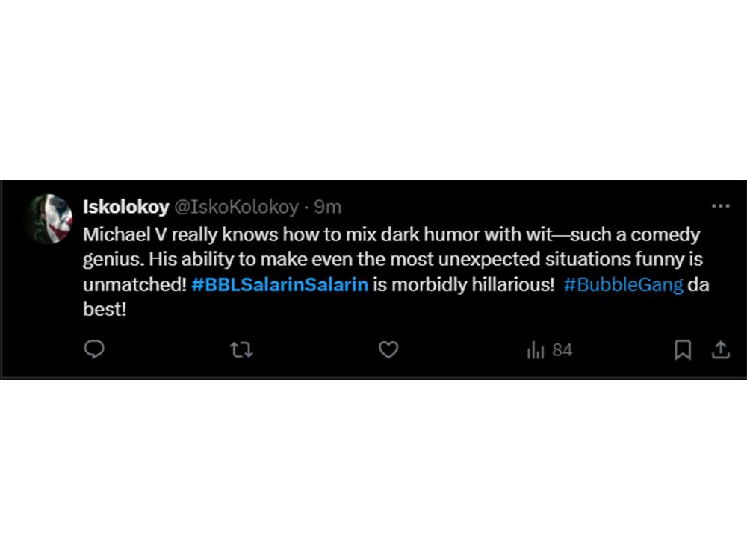Reply to Iskolokoy's tweet
The height and width of the screenshot is (560, 747).
tap(94, 349)
